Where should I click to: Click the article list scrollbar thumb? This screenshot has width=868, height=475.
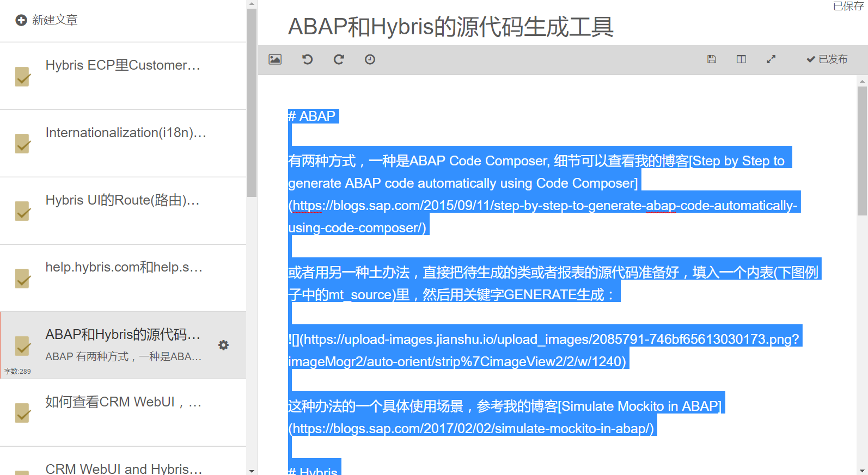[252, 103]
